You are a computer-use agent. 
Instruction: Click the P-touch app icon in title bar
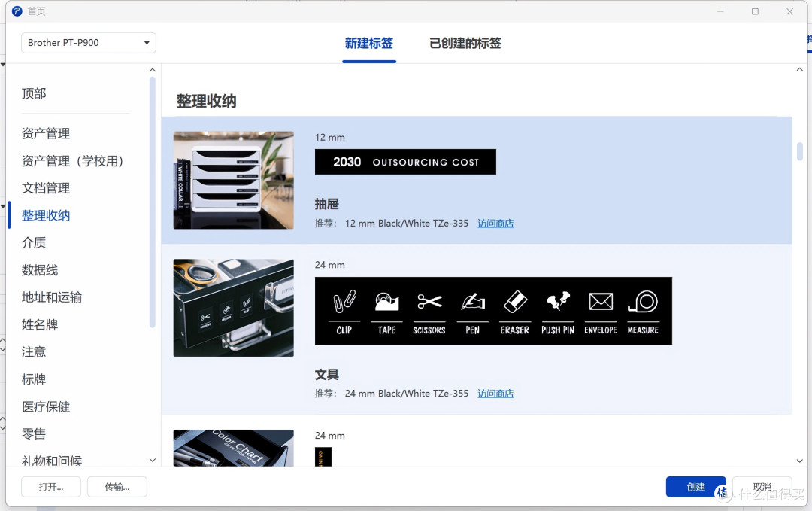[17, 11]
